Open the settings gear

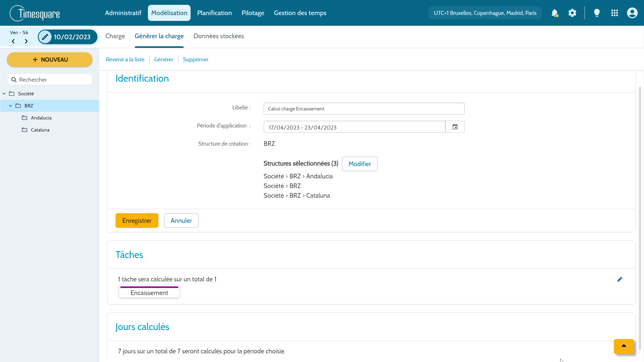click(x=572, y=13)
